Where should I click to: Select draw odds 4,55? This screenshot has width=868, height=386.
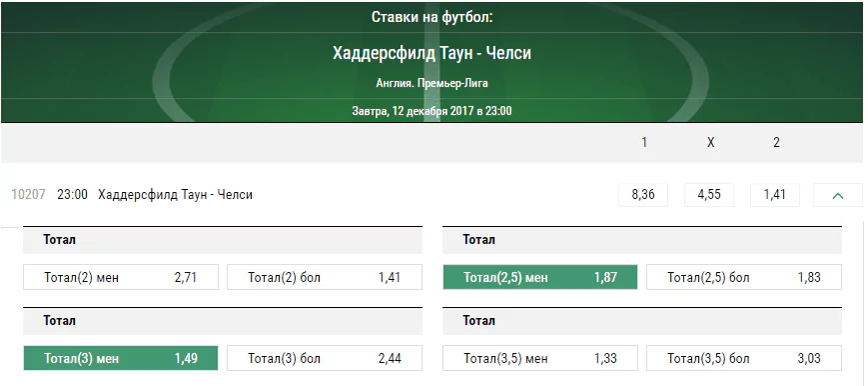pyautogui.click(x=709, y=195)
